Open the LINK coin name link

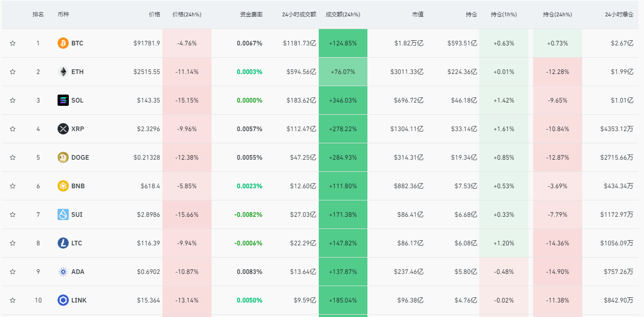pos(79,300)
